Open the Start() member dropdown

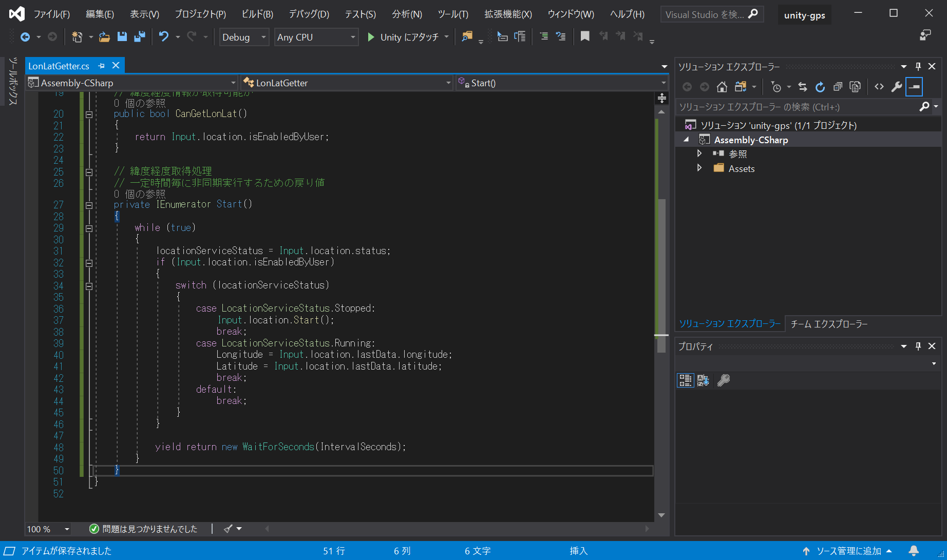(x=562, y=83)
